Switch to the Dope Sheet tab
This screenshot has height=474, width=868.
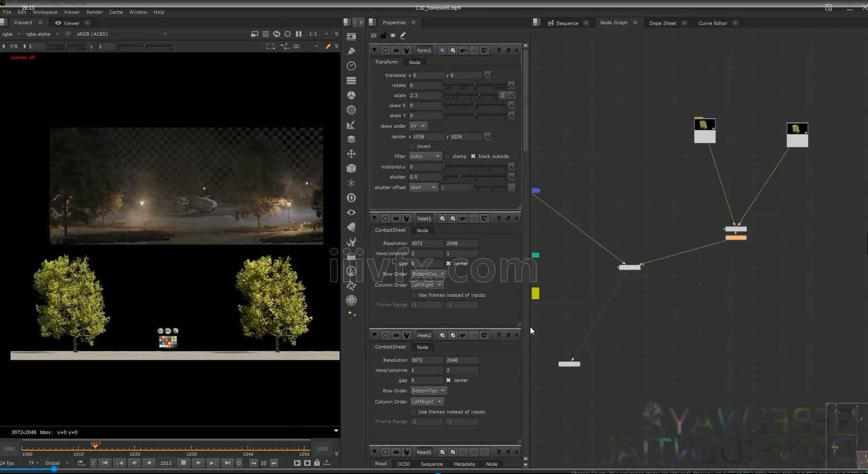pyautogui.click(x=663, y=23)
